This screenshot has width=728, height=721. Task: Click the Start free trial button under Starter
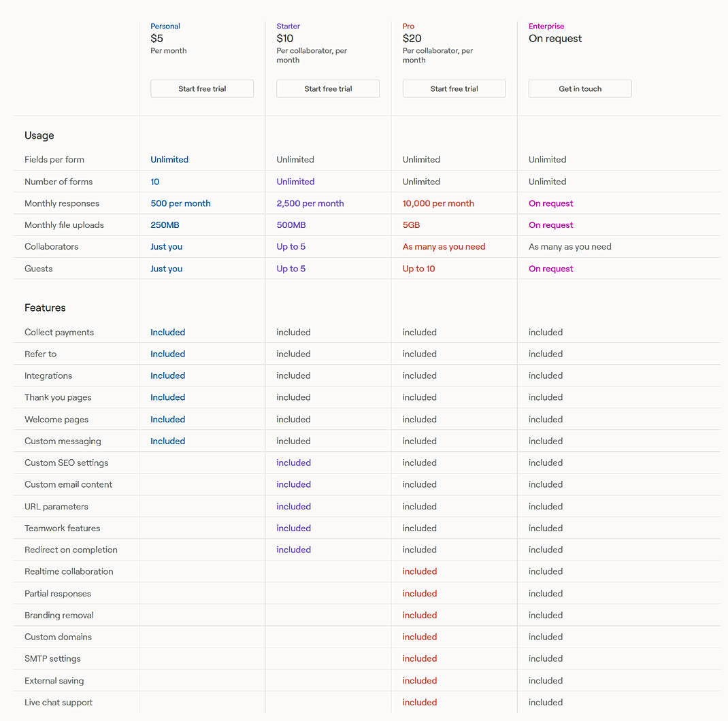[x=327, y=88]
